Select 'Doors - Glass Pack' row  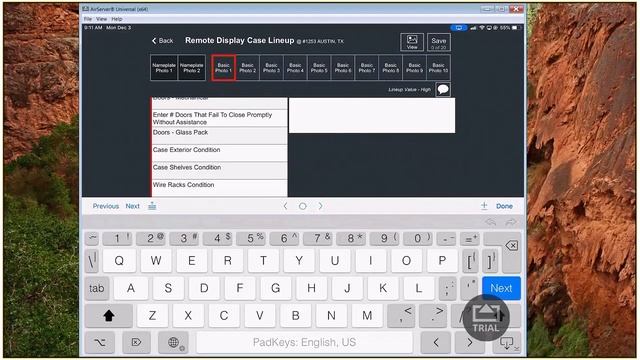(x=220, y=136)
